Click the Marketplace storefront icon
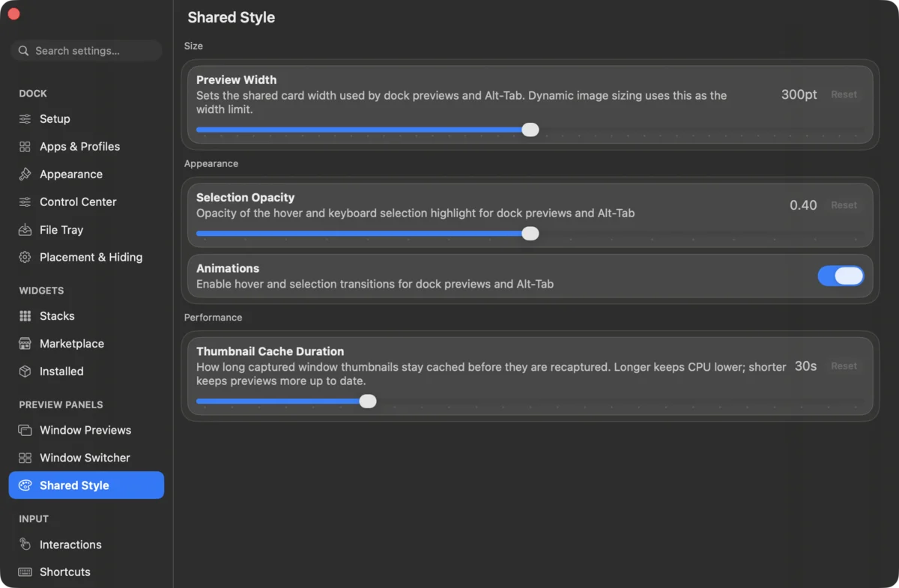 [25, 344]
